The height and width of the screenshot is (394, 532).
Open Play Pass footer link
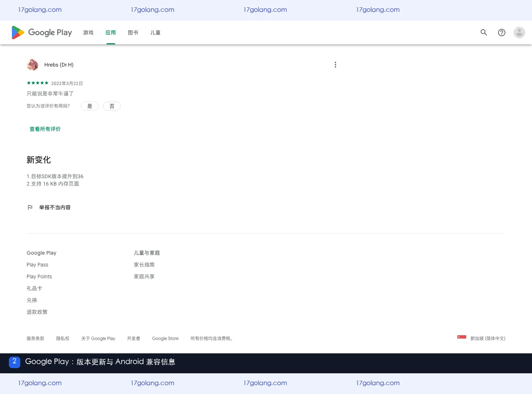tap(37, 265)
